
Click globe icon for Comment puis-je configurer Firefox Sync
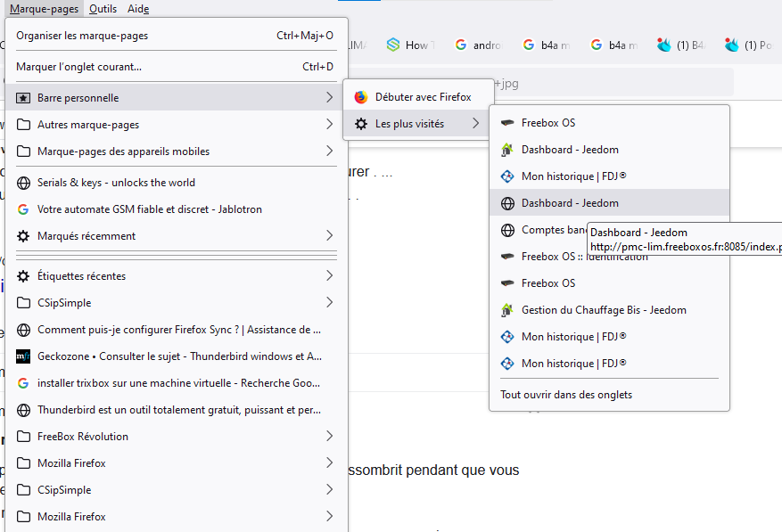pyautogui.click(x=23, y=330)
